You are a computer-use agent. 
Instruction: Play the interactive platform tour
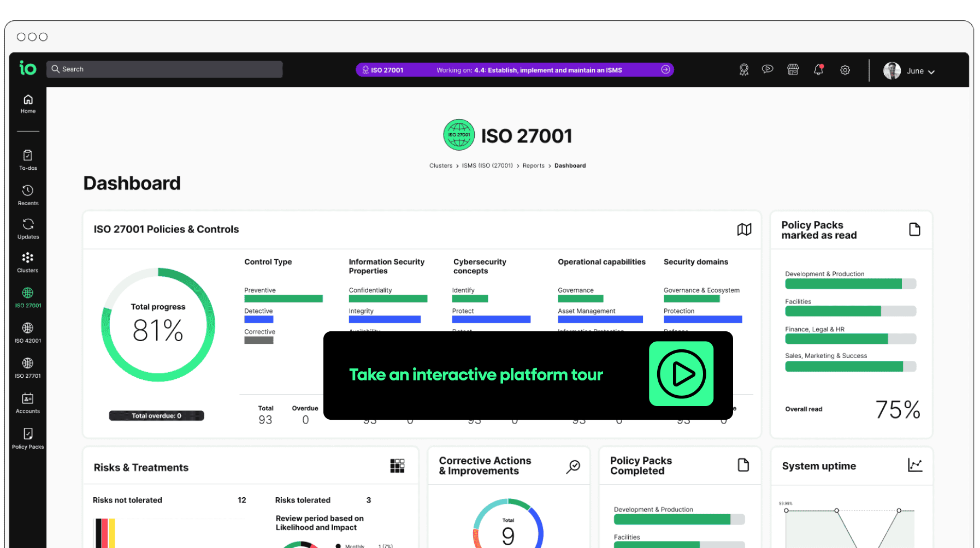pos(681,374)
